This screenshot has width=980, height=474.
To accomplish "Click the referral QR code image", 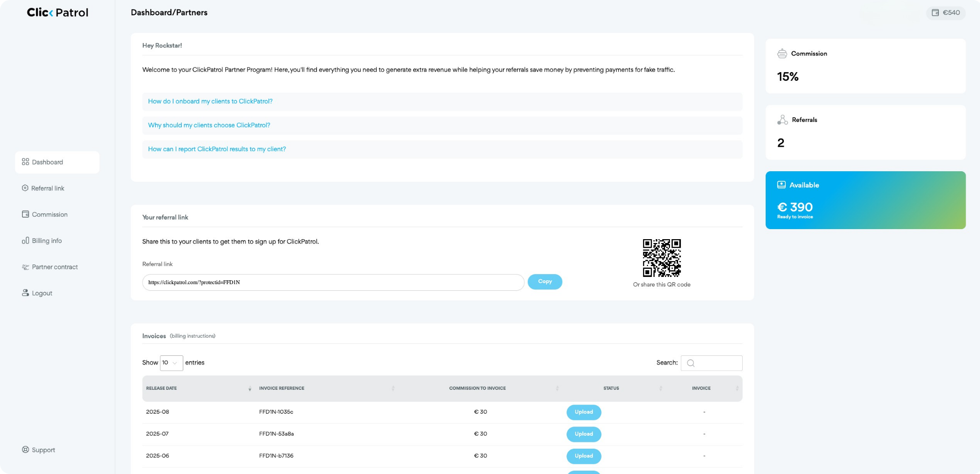I will 661,258.
